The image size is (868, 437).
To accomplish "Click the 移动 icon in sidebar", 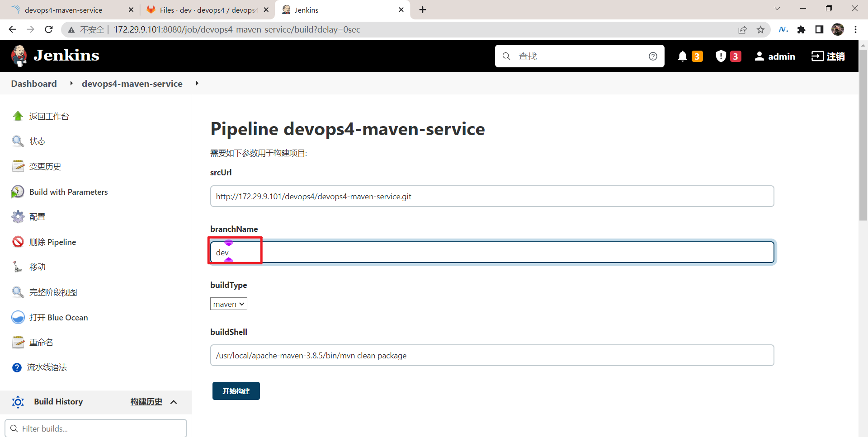I will [x=18, y=267].
